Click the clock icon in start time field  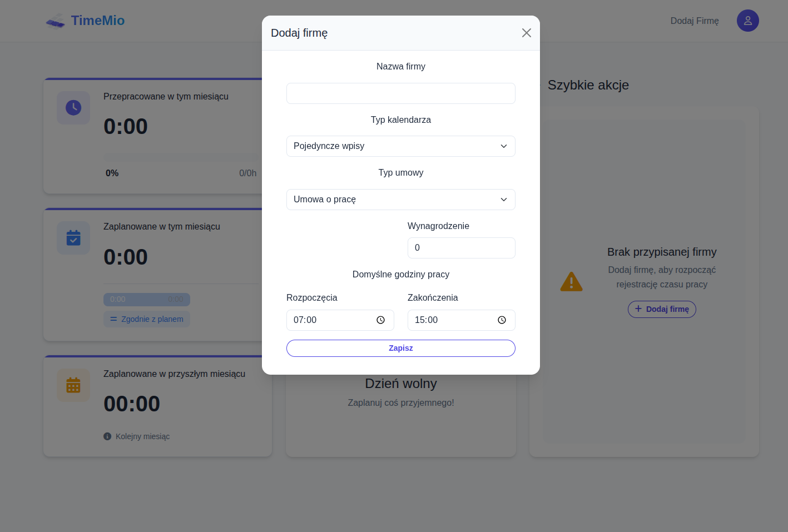tap(380, 320)
